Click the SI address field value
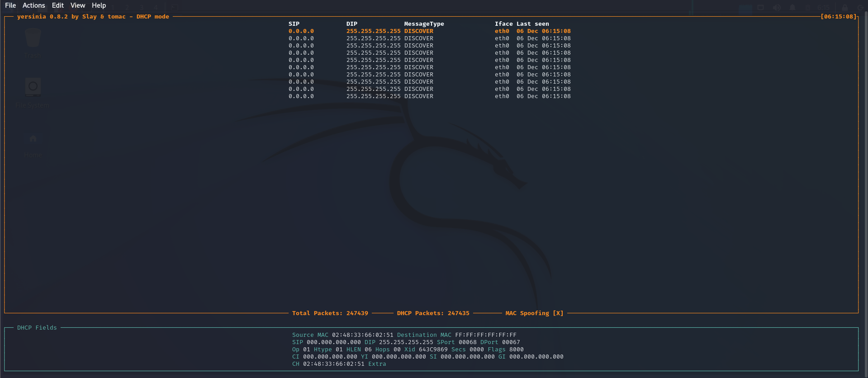This screenshot has width=868, height=378. pyautogui.click(x=468, y=357)
